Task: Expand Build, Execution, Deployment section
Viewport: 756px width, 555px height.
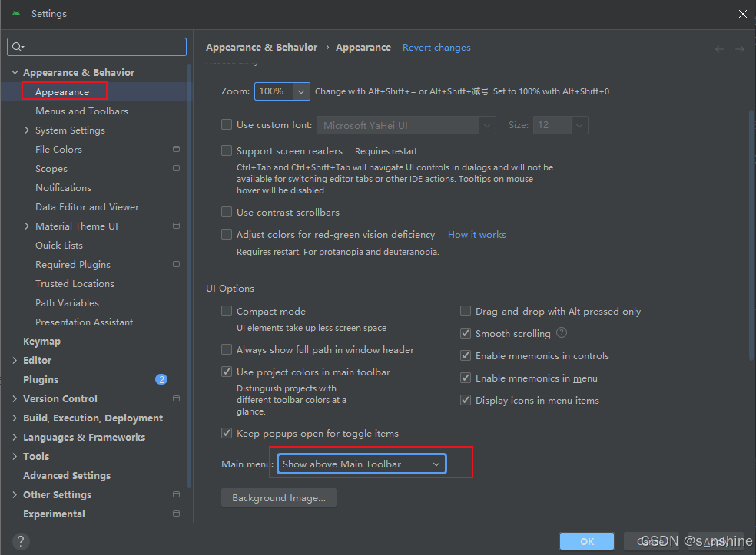Action: (x=15, y=418)
